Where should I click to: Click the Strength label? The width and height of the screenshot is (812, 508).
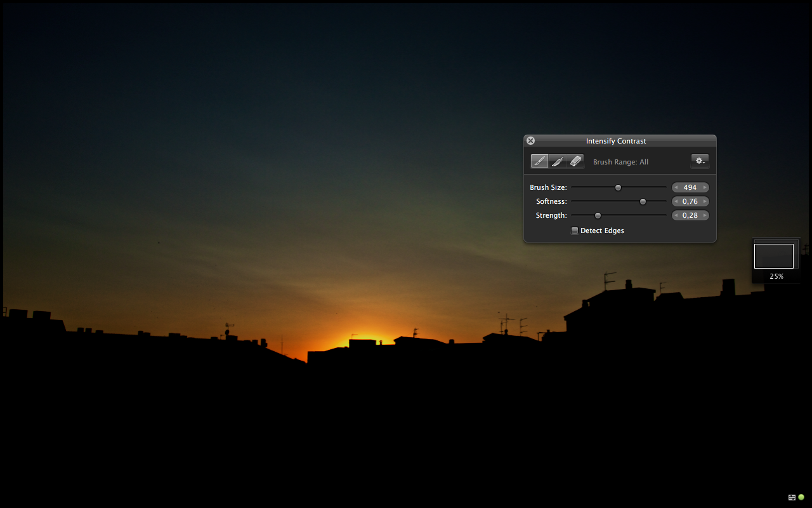pyautogui.click(x=551, y=215)
